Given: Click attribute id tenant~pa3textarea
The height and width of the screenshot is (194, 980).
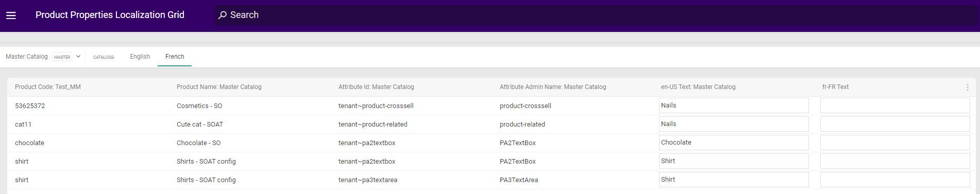Looking at the screenshot, I should 368,180.
